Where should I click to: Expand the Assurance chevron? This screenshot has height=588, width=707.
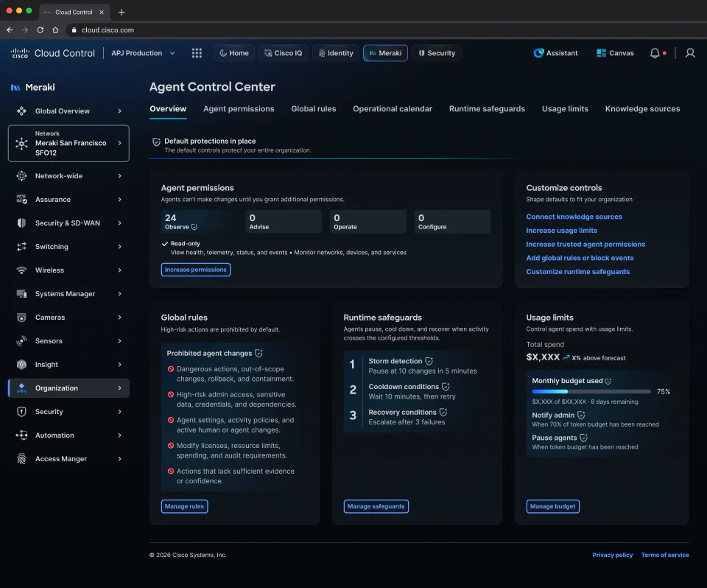[119, 200]
